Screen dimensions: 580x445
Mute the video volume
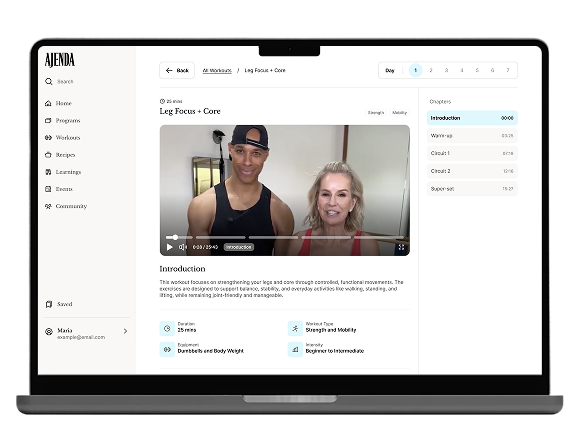click(x=183, y=247)
